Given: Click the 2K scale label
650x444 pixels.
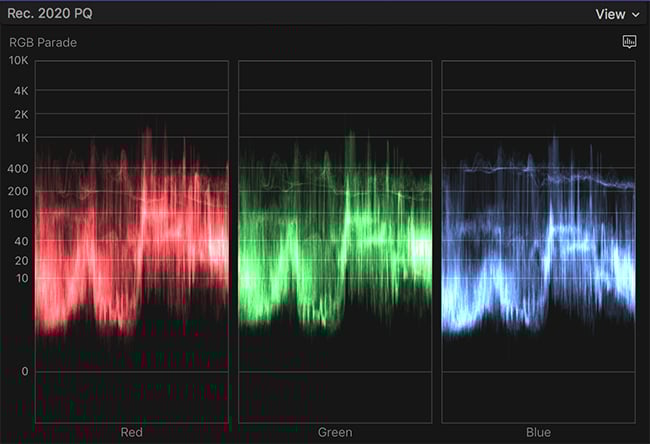Looking at the screenshot, I should tap(21, 114).
